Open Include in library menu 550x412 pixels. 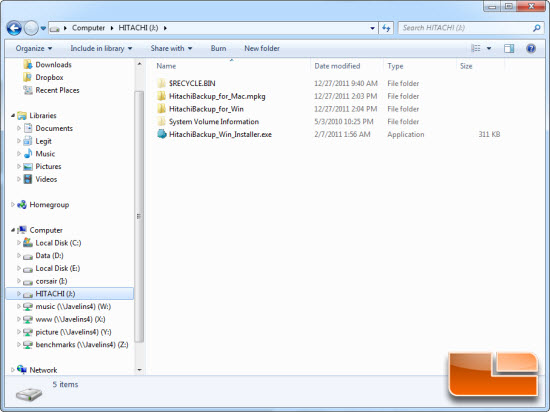point(101,48)
